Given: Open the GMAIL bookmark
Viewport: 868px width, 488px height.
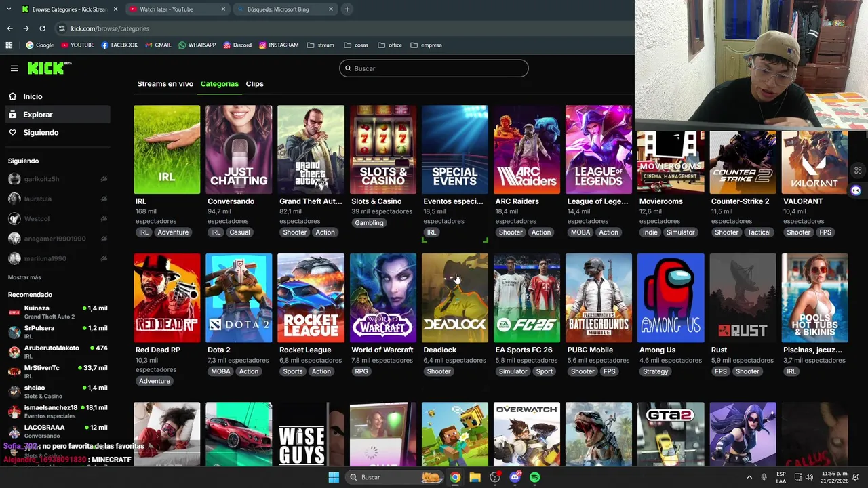Looking at the screenshot, I should click(158, 45).
